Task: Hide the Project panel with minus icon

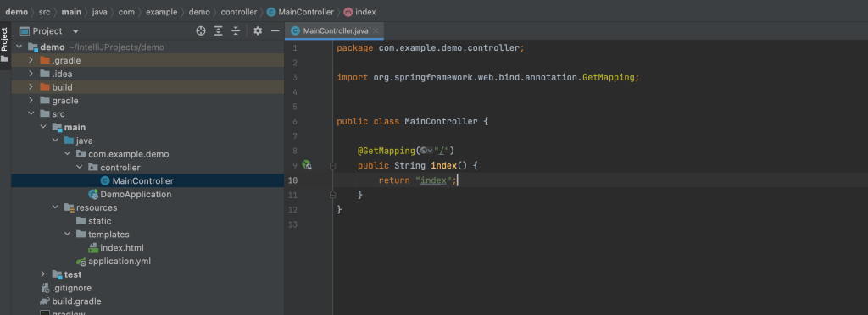Action: (x=275, y=31)
